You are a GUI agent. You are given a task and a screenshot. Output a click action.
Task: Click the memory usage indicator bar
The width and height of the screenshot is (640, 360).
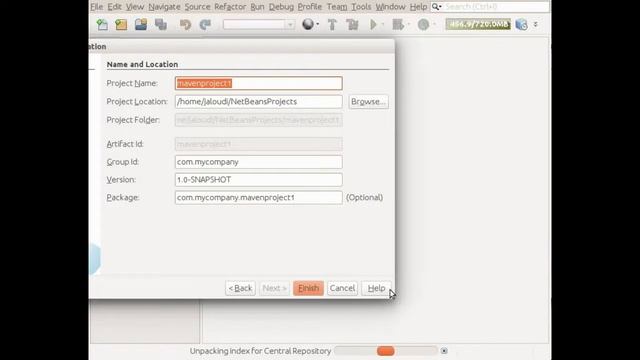(478, 24)
